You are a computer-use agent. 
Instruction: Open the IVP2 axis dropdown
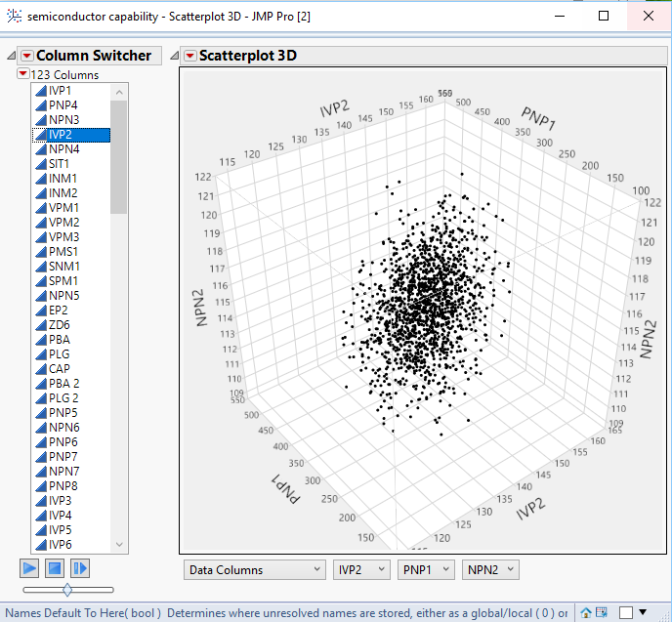(x=360, y=569)
